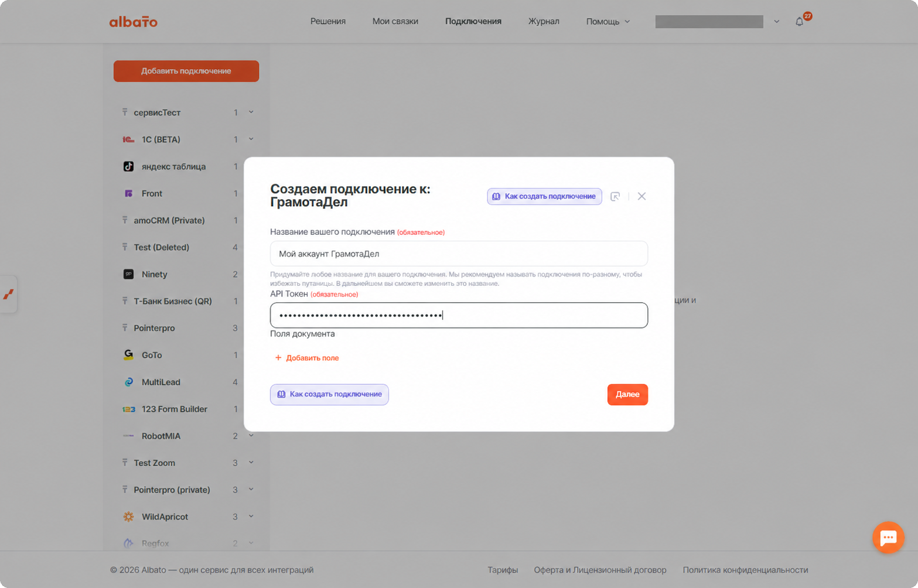Open the Решения menu

pyautogui.click(x=328, y=22)
